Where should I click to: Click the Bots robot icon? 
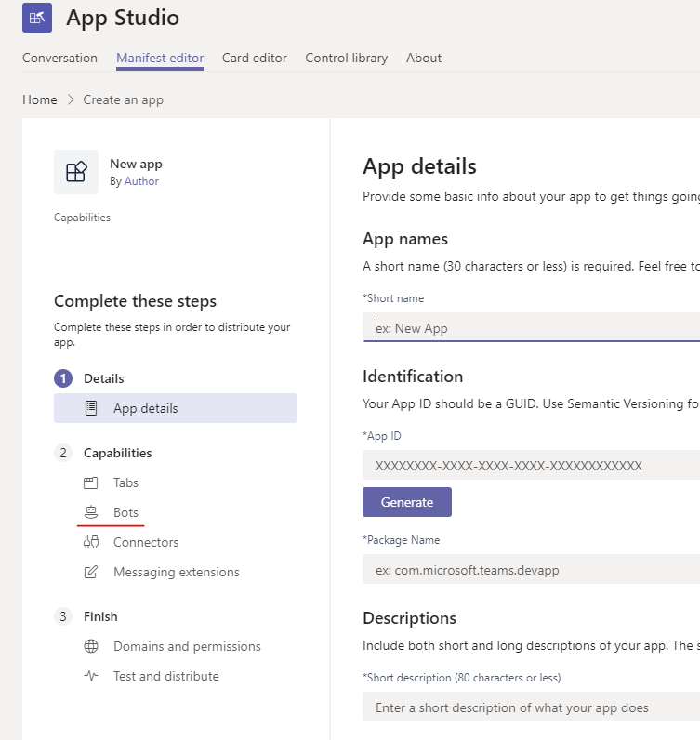(x=91, y=512)
